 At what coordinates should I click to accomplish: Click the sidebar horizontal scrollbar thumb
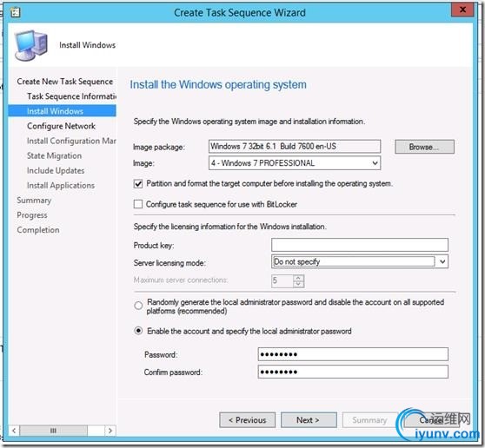(x=54, y=431)
